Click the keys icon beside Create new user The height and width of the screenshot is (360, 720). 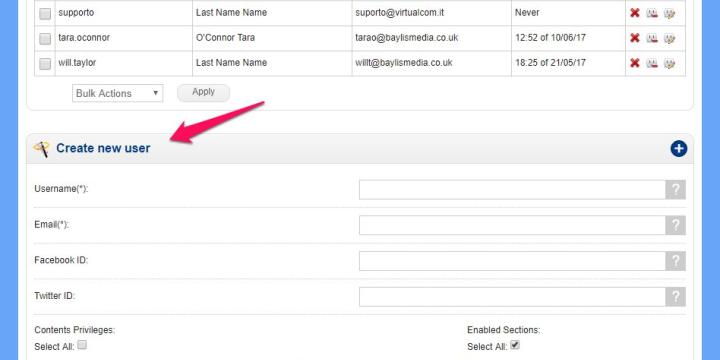click(x=41, y=149)
